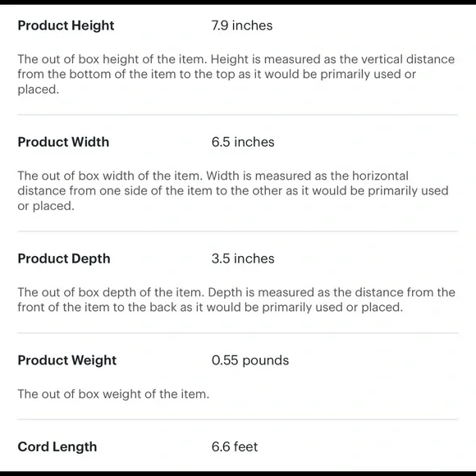Select the 7.9 inches height value
This screenshot has width=476, height=476.
[x=242, y=25]
